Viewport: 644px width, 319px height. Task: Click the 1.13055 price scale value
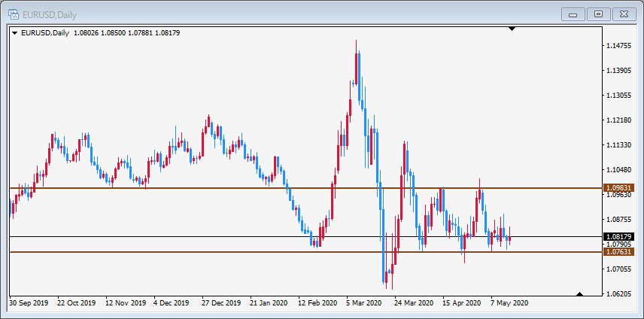[x=618, y=96]
